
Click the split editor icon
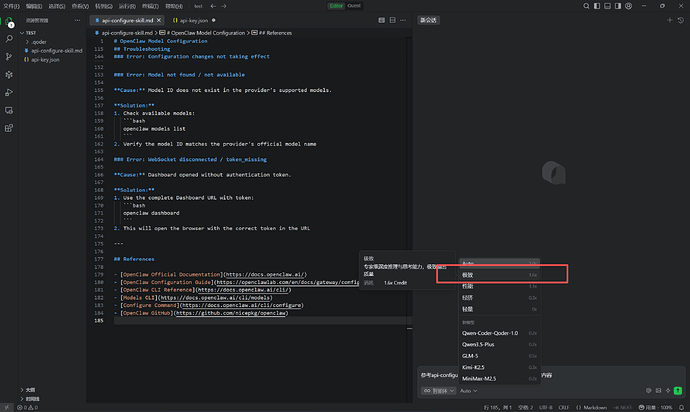[390, 19]
